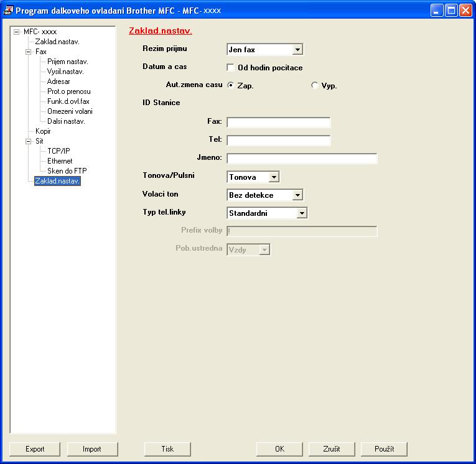Screen dimensions: 476x464
Task: Select top Zaklad.nastav. item under MFC root
Action: (x=57, y=42)
